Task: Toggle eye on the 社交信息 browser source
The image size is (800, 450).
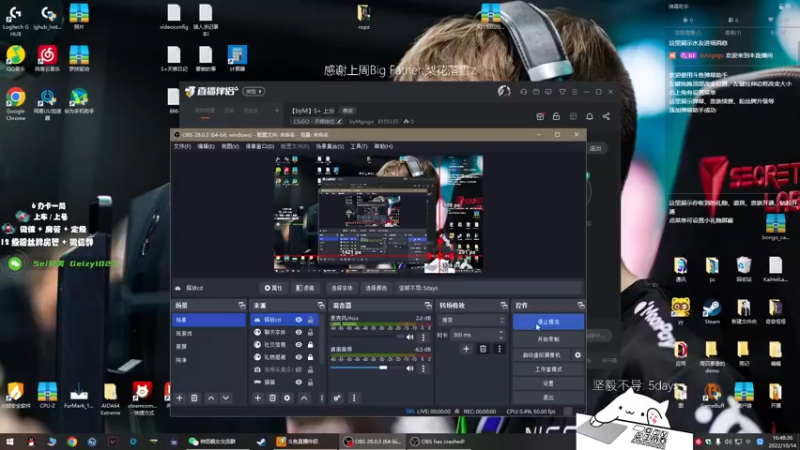Action: coord(298,345)
